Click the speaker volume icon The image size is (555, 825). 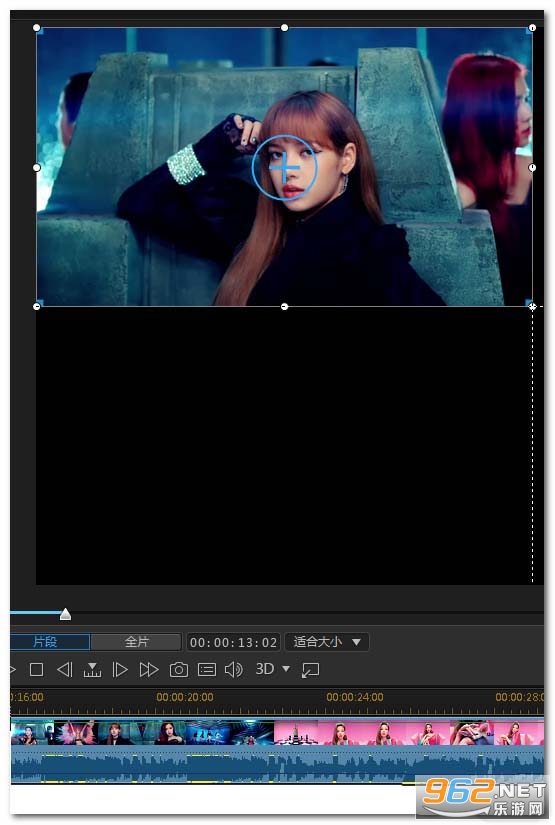point(234,669)
